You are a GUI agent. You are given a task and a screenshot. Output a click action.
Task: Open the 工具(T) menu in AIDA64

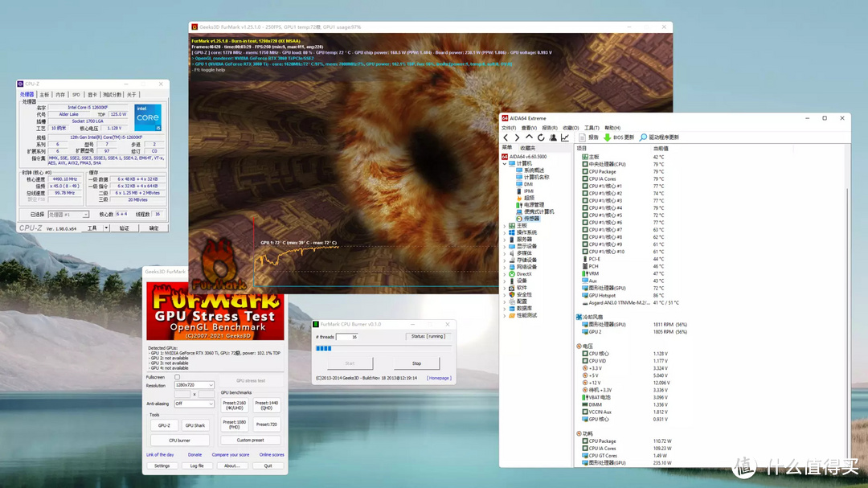(592, 128)
